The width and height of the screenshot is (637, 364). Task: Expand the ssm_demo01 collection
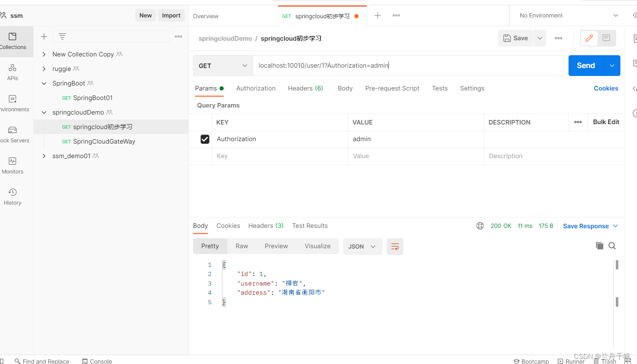[x=44, y=156]
